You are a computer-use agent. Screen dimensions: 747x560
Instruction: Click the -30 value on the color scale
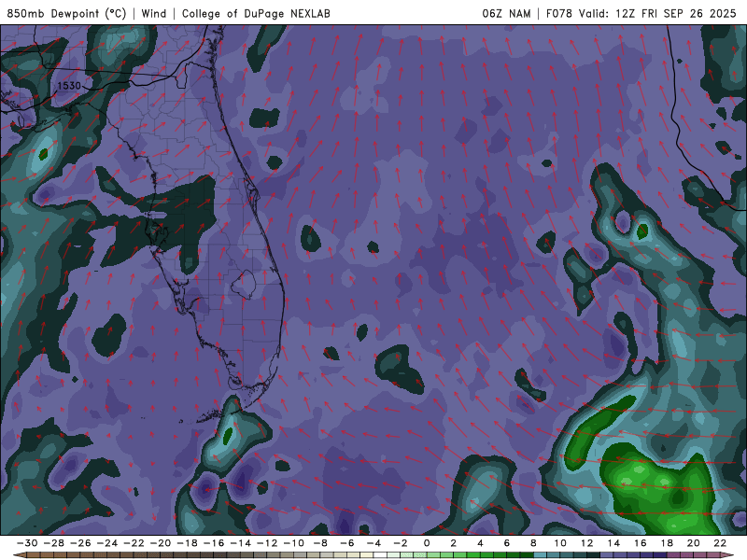click(x=27, y=543)
